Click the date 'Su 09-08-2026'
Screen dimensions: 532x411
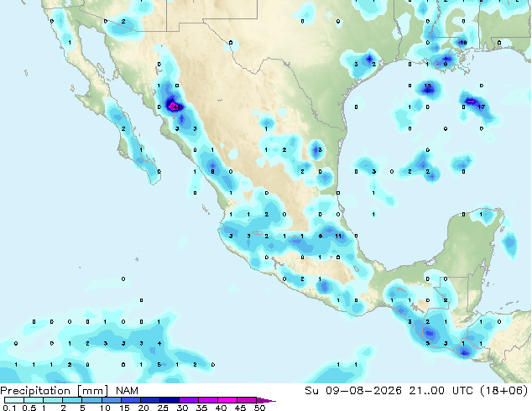coord(353,390)
